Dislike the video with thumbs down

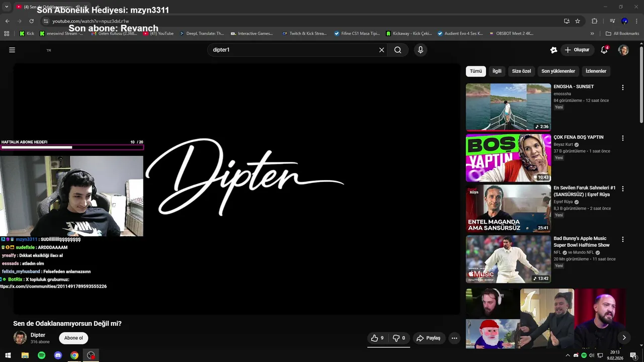[399, 338]
